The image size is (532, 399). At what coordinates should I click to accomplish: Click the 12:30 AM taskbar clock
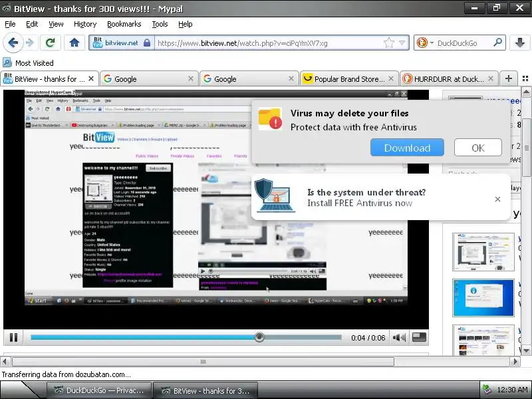point(512,390)
